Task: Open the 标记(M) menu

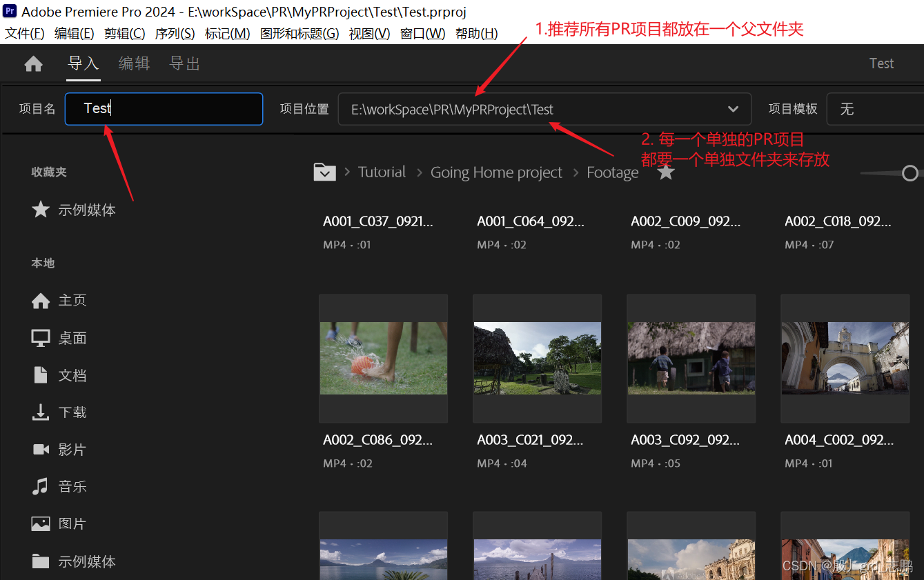Action: coord(228,34)
